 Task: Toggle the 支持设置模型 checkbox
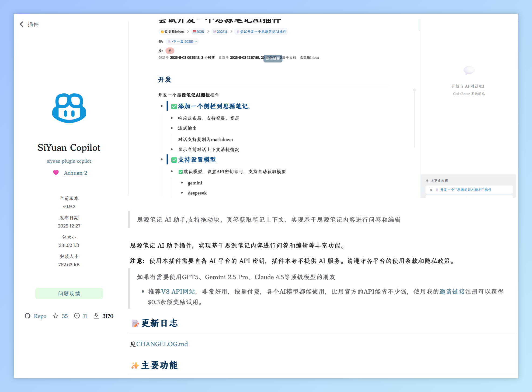click(x=174, y=160)
